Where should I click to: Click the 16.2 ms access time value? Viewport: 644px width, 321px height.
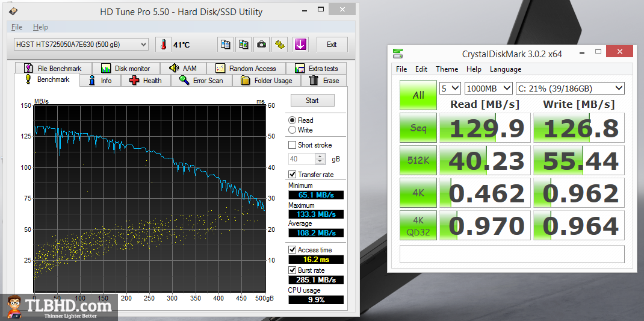pyautogui.click(x=316, y=260)
